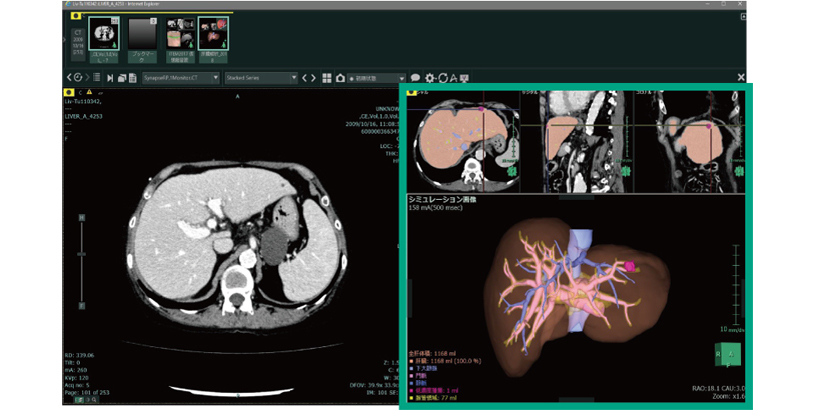
Task: Click the orange liver 1168 ml legend swatch
Action: coord(411,361)
